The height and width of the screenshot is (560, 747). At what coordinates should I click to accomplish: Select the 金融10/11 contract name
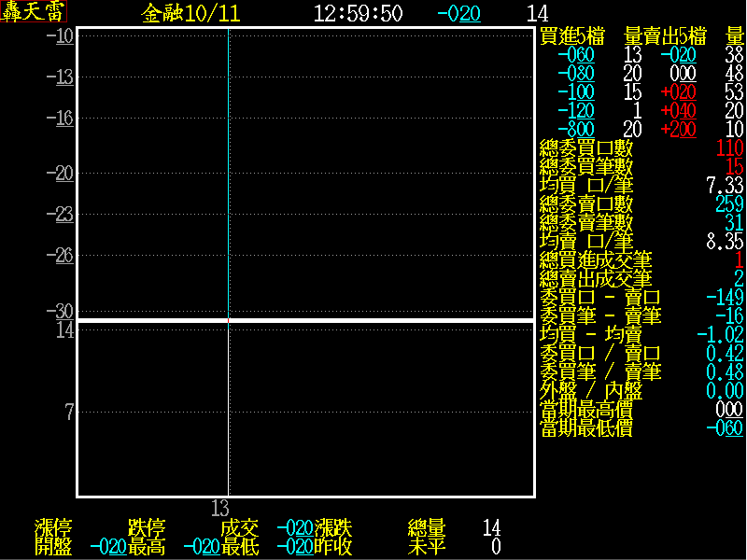(x=191, y=13)
